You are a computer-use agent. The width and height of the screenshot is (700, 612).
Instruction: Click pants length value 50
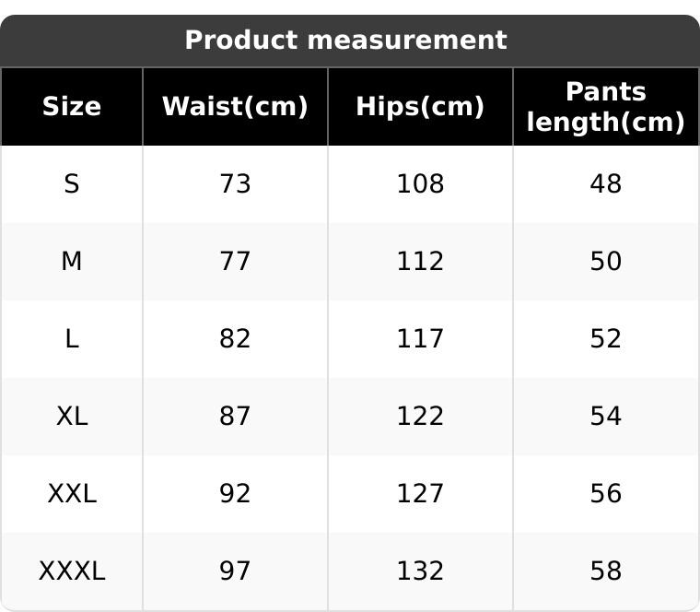(x=605, y=262)
